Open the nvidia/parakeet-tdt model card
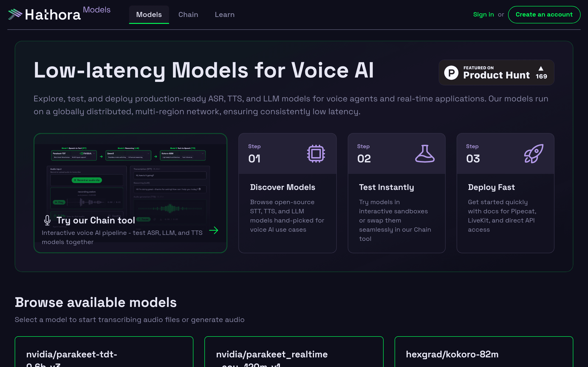The height and width of the screenshot is (367, 588). [104, 352]
